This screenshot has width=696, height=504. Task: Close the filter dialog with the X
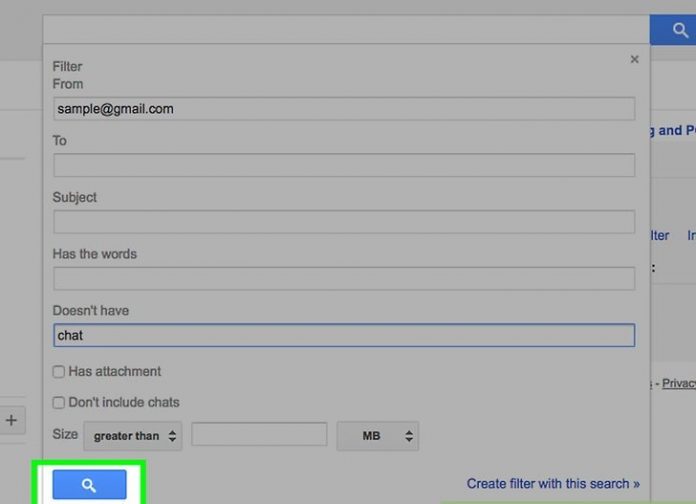pyautogui.click(x=634, y=60)
